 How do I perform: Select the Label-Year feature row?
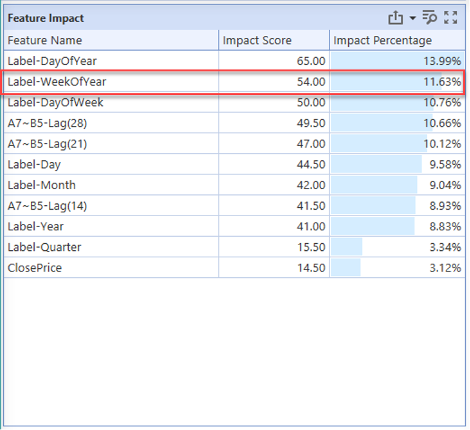point(235,226)
